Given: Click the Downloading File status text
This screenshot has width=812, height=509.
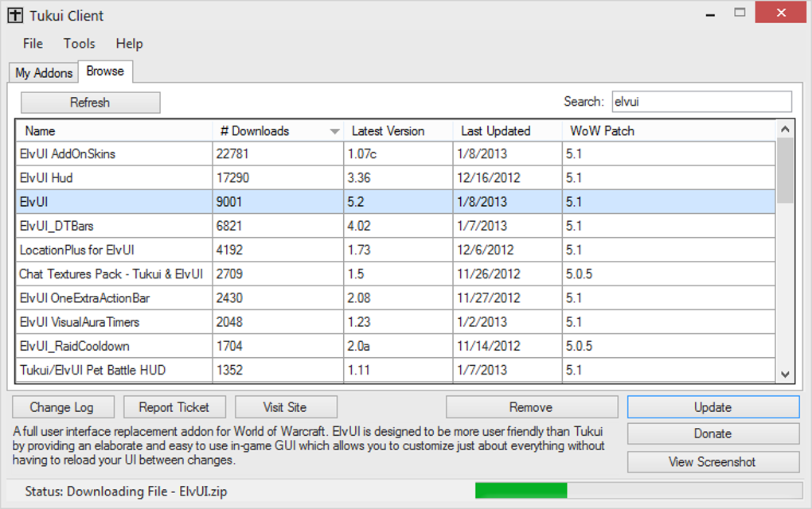Looking at the screenshot, I should click(x=126, y=492).
